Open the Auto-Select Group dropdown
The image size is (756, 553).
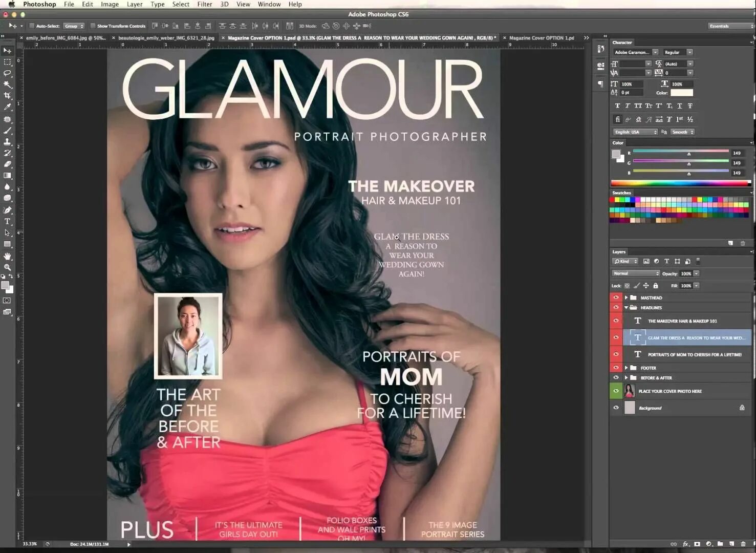click(74, 26)
